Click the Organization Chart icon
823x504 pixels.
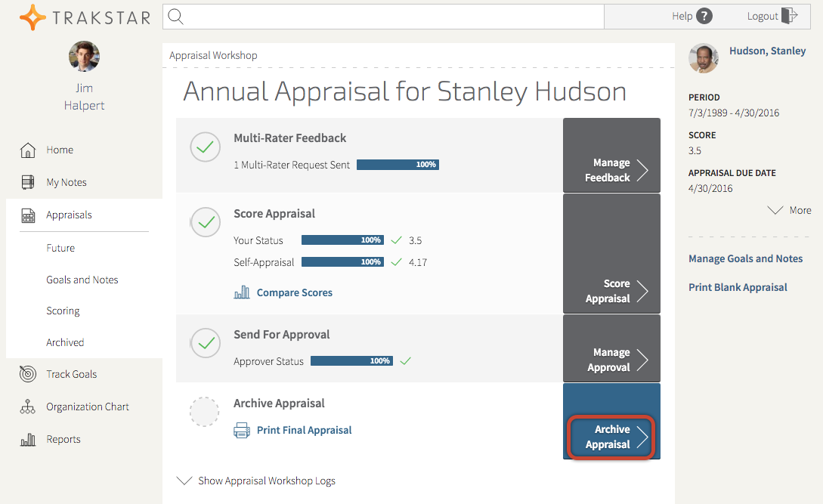[28, 406]
